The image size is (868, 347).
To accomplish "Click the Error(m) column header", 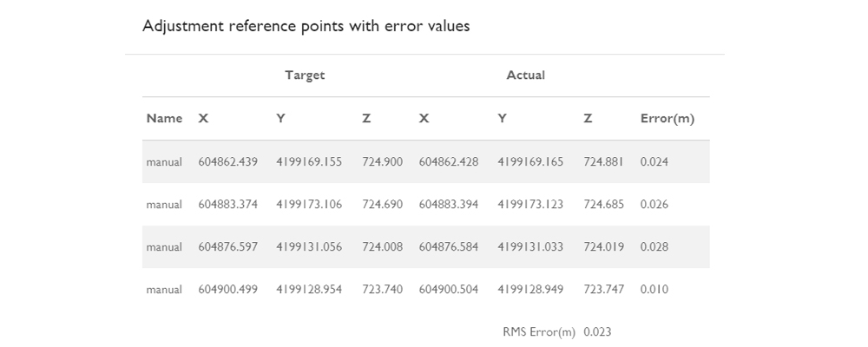I will [x=667, y=118].
